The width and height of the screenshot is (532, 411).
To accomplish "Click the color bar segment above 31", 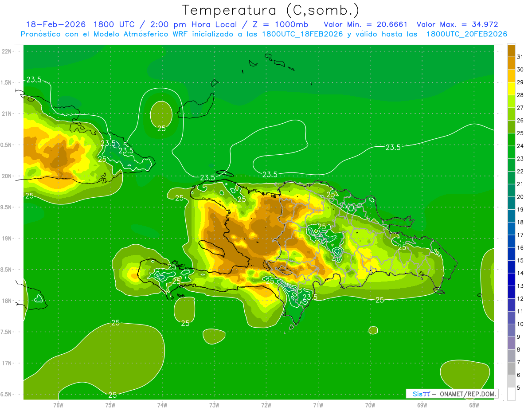I will [x=512, y=51].
